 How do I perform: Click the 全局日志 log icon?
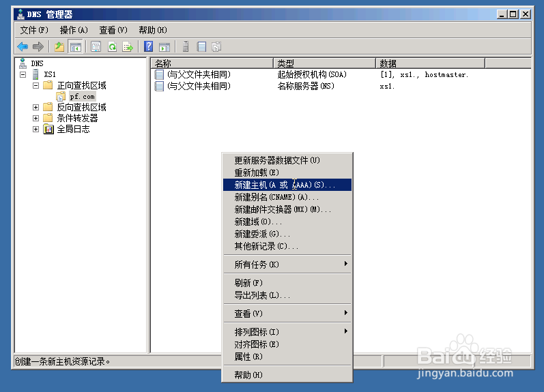pyautogui.click(x=48, y=130)
